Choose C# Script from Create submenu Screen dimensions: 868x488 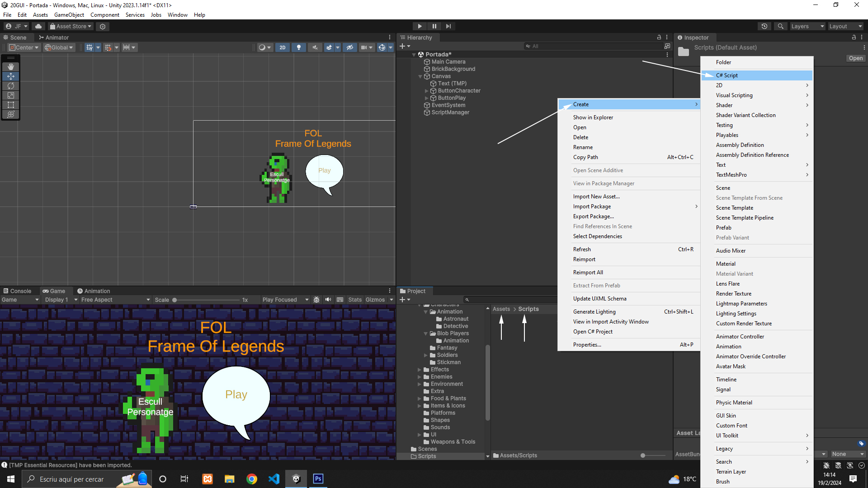click(x=726, y=75)
